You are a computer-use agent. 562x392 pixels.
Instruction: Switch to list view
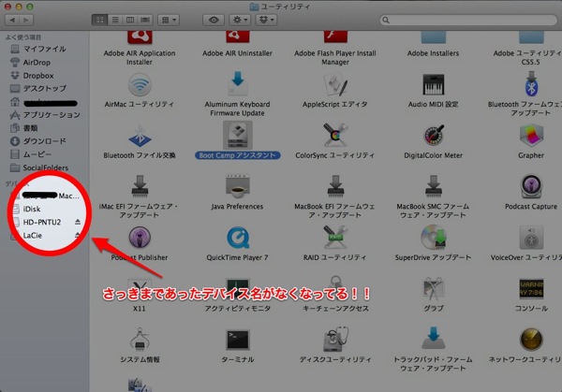[x=115, y=20]
